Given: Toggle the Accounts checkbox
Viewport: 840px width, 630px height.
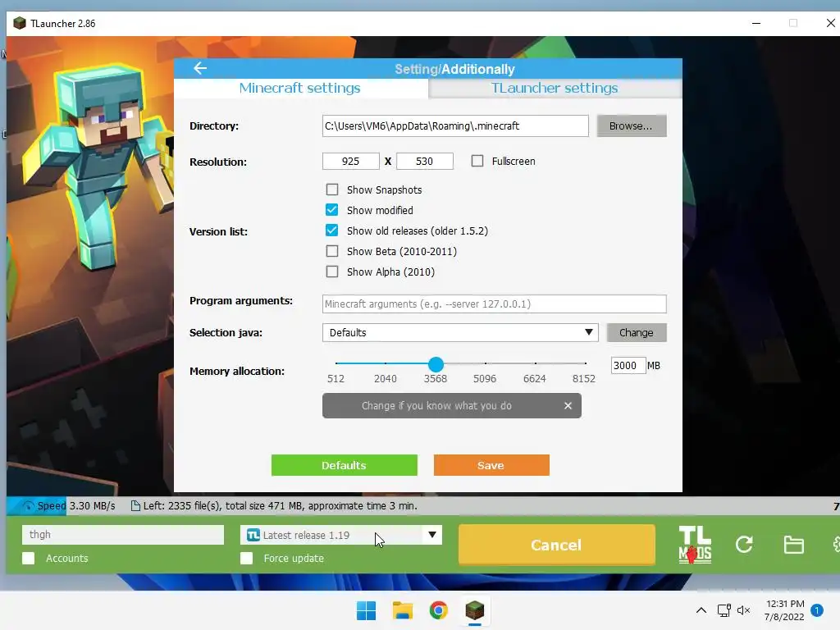Looking at the screenshot, I should click(29, 558).
